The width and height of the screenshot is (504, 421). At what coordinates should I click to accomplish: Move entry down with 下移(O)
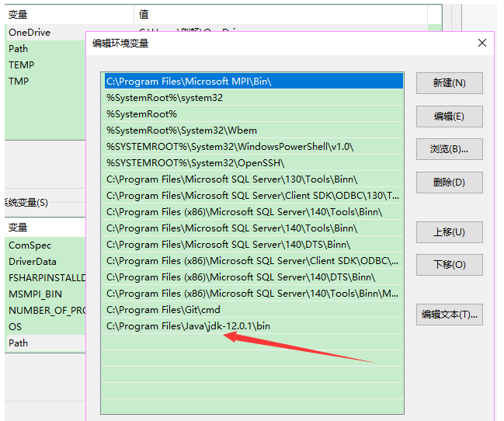pos(449,265)
